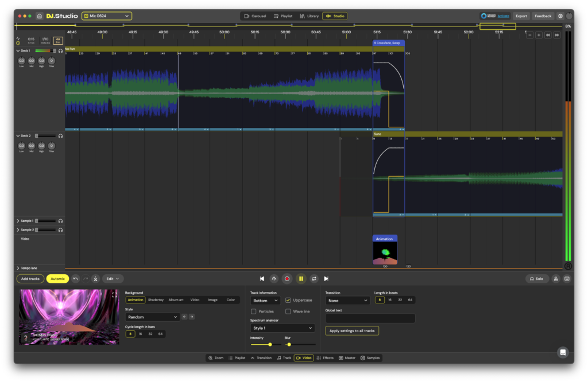The height and width of the screenshot is (382, 588).
Task: Click the Apply settings to all tracks button
Action: tap(351, 330)
